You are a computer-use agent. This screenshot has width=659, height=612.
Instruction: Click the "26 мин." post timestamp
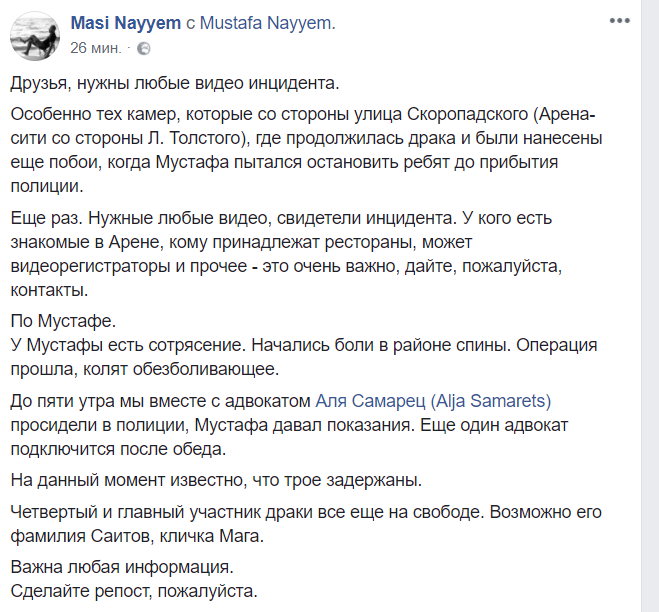pyautogui.click(x=96, y=47)
